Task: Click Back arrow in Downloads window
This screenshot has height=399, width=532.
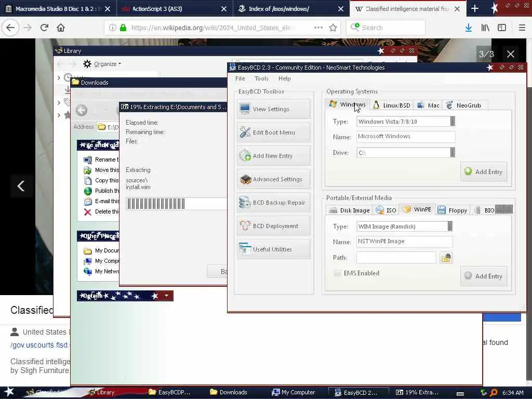Action: click(x=82, y=110)
